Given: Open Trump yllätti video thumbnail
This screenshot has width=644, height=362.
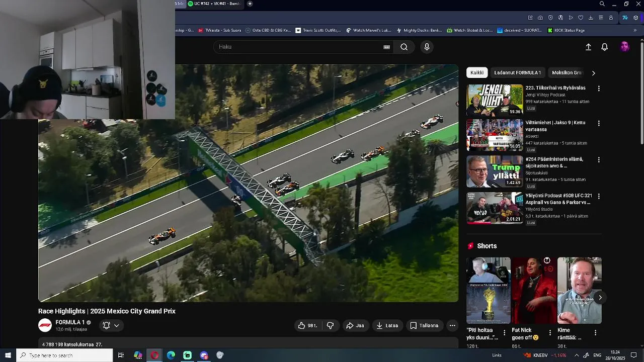Looking at the screenshot, I should pos(495,171).
